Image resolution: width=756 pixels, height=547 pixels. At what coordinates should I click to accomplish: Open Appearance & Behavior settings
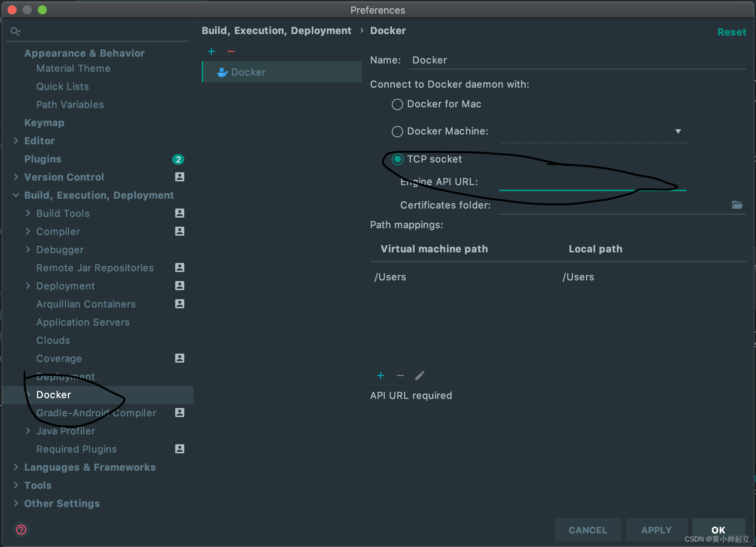click(x=85, y=53)
